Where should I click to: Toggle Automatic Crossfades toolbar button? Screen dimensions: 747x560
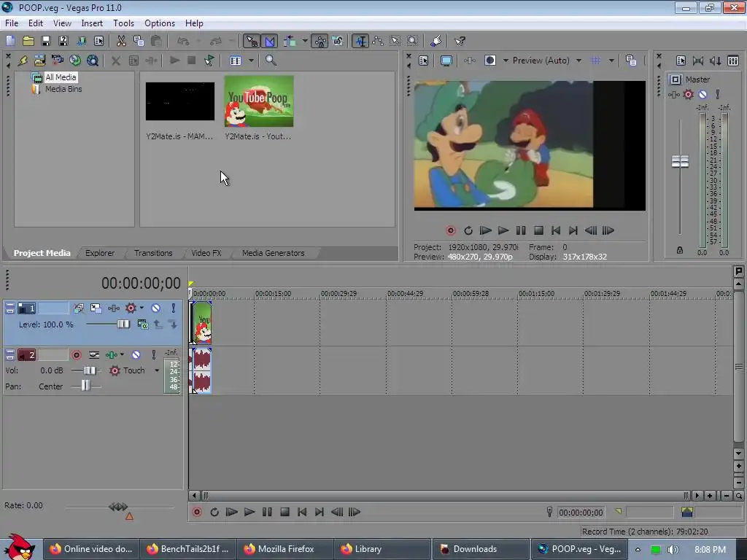point(270,41)
